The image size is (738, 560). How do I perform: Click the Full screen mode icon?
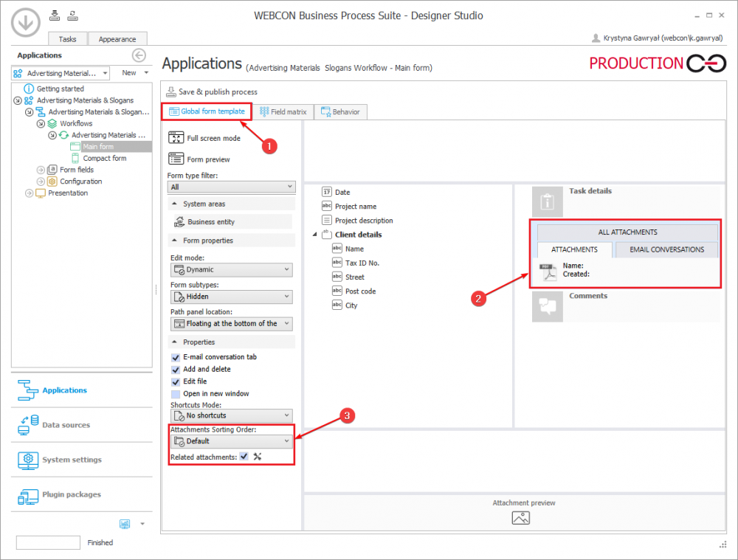[x=176, y=137]
